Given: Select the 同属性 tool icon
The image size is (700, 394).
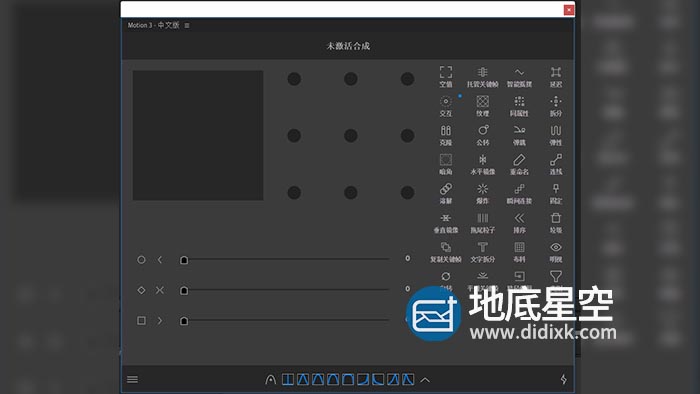Looking at the screenshot, I should pyautogui.click(x=519, y=106).
